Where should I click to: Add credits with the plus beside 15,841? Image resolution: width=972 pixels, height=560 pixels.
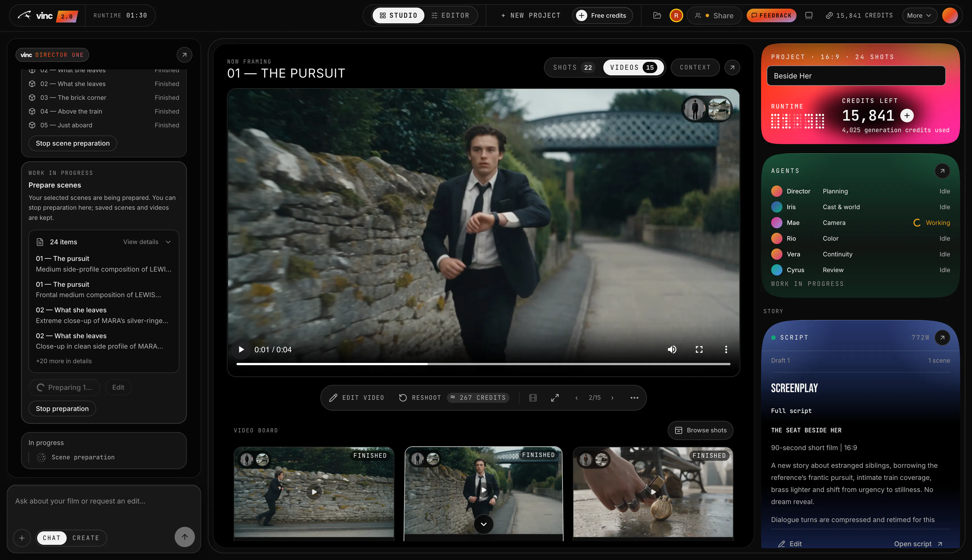pos(907,115)
